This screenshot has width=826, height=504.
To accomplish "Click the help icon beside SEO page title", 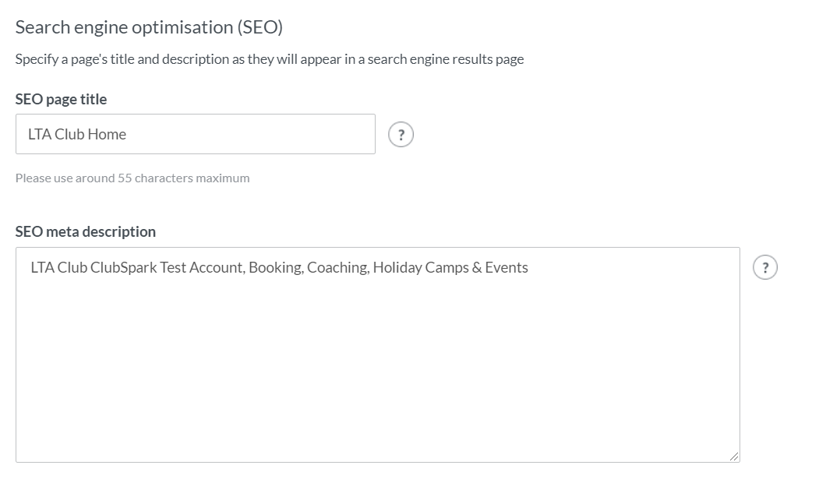I will 401,135.
